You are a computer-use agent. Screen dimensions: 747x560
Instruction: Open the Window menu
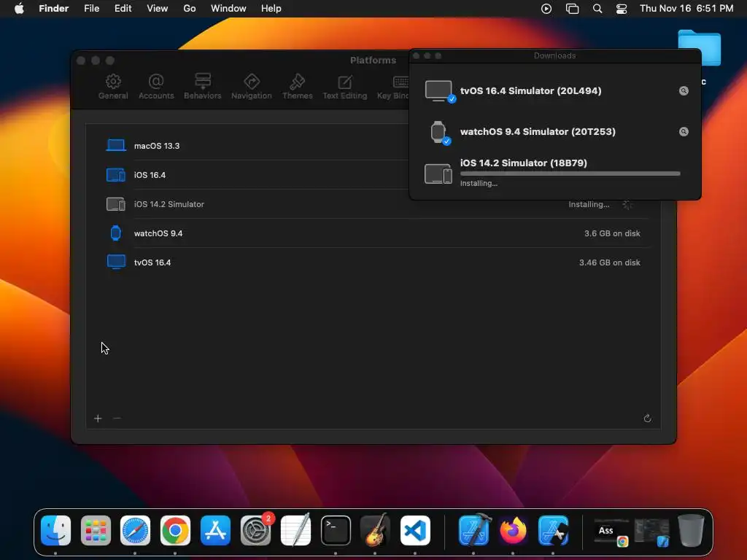[228, 9]
